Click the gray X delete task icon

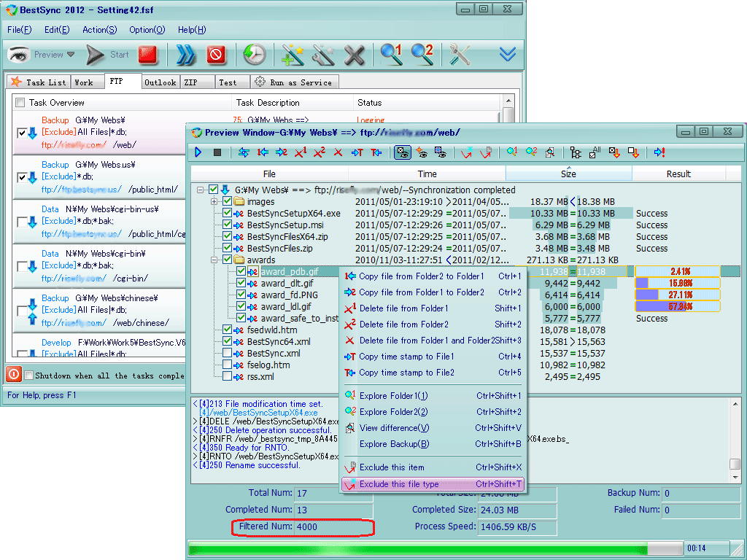[x=354, y=55]
